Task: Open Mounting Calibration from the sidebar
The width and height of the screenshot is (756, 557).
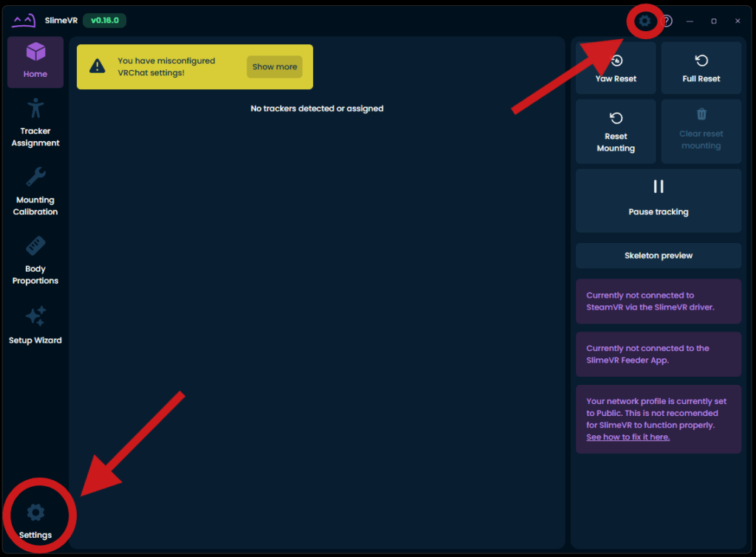Action: pyautogui.click(x=35, y=191)
